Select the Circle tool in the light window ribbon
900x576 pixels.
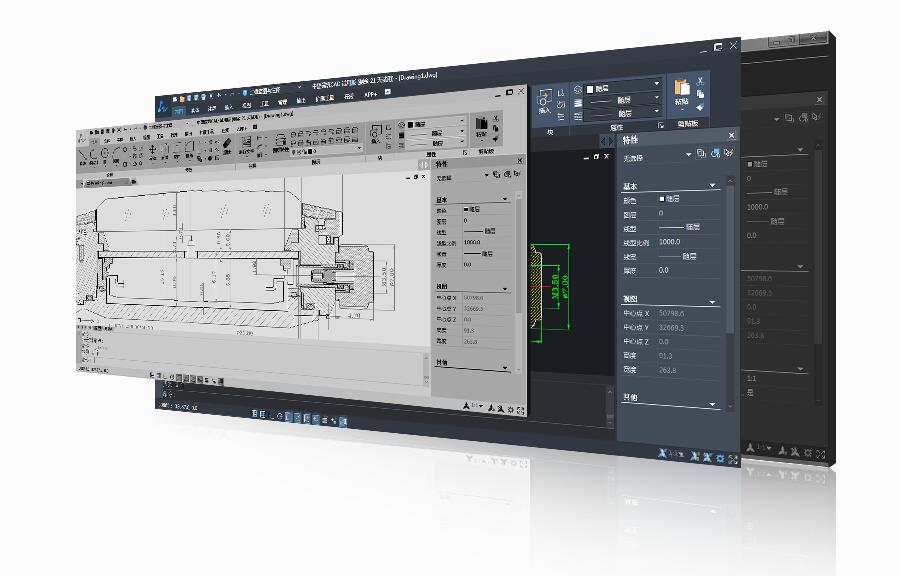click(x=105, y=153)
